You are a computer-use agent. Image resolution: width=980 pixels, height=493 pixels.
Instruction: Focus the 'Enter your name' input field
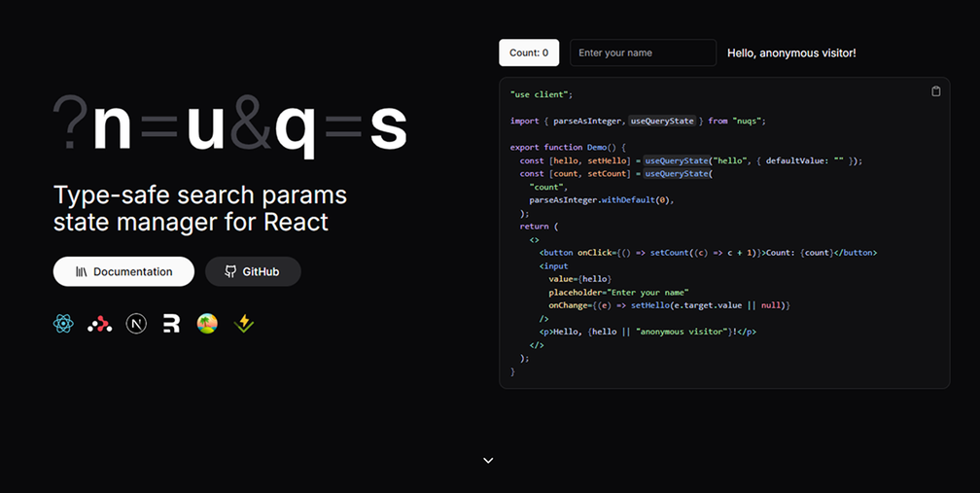coord(643,53)
